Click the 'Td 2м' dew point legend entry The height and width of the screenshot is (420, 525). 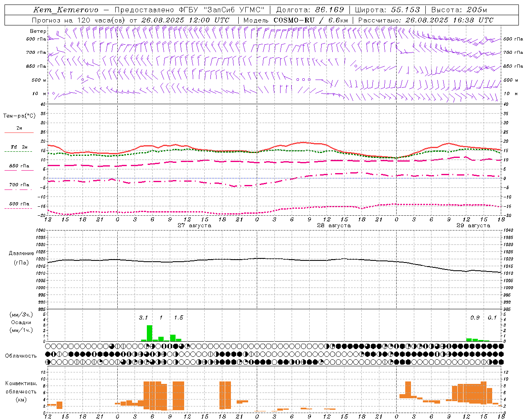[x=19, y=147]
